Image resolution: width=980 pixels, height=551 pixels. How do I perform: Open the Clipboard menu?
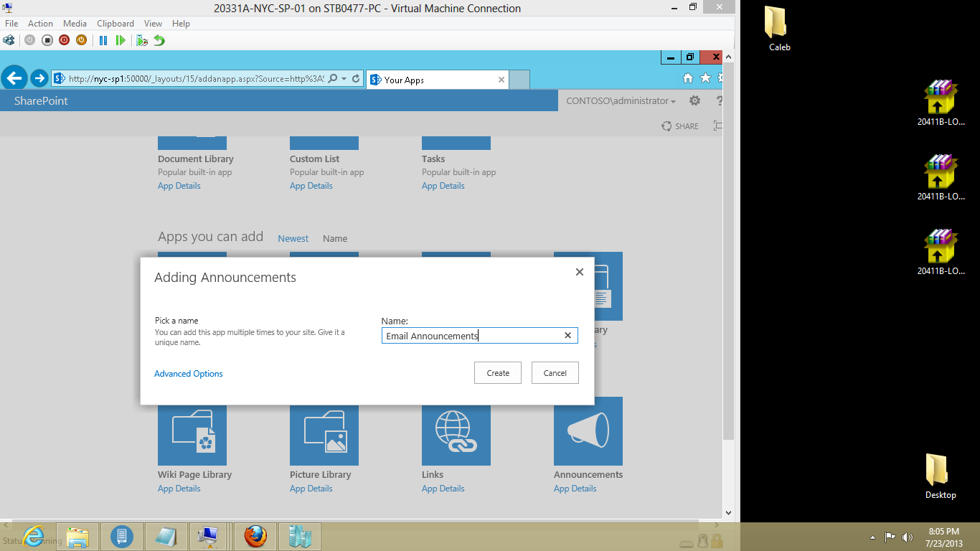coord(116,24)
